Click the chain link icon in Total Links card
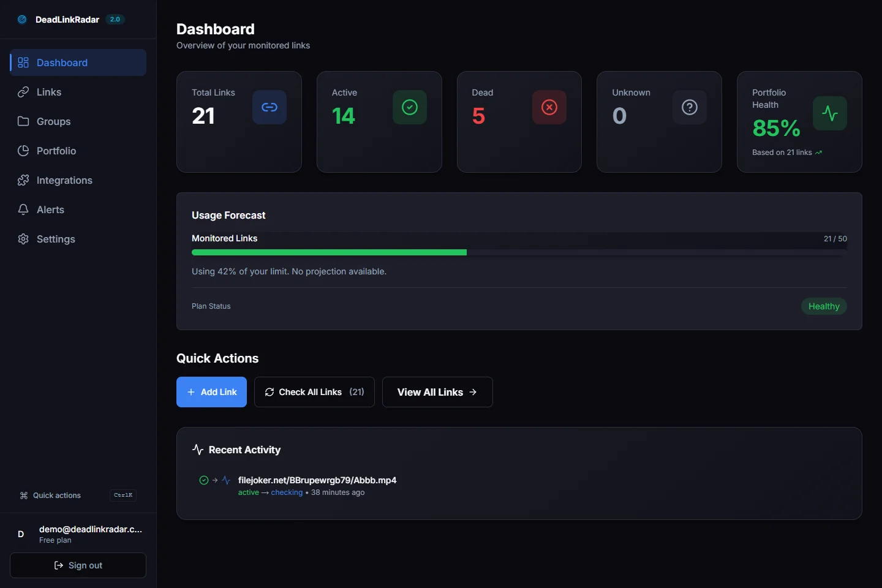 (x=269, y=107)
